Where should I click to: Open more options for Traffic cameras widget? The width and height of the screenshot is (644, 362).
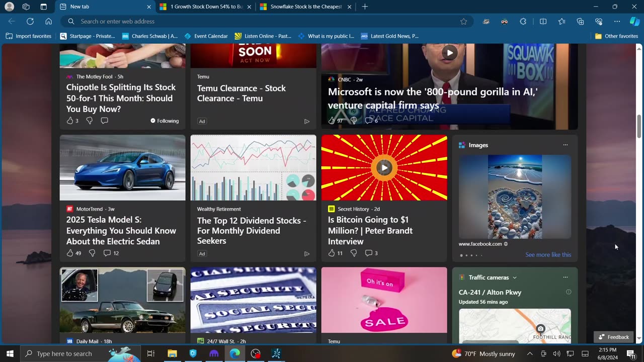coord(566,277)
